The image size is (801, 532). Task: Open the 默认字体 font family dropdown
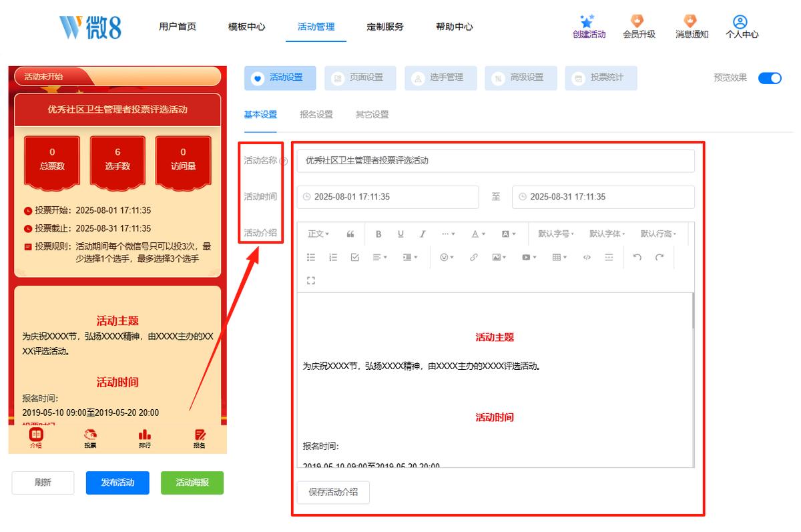[x=607, y=234]
